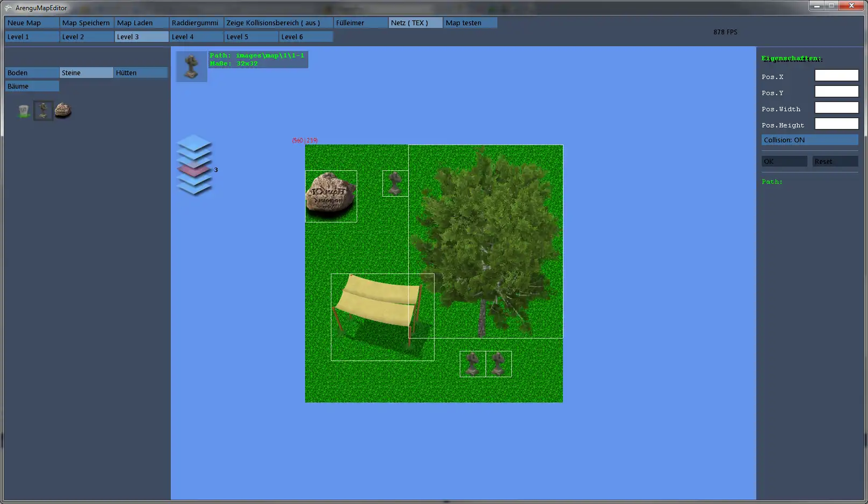
Task: Click the Path: label in properties panel
Action: pos(772,182)
